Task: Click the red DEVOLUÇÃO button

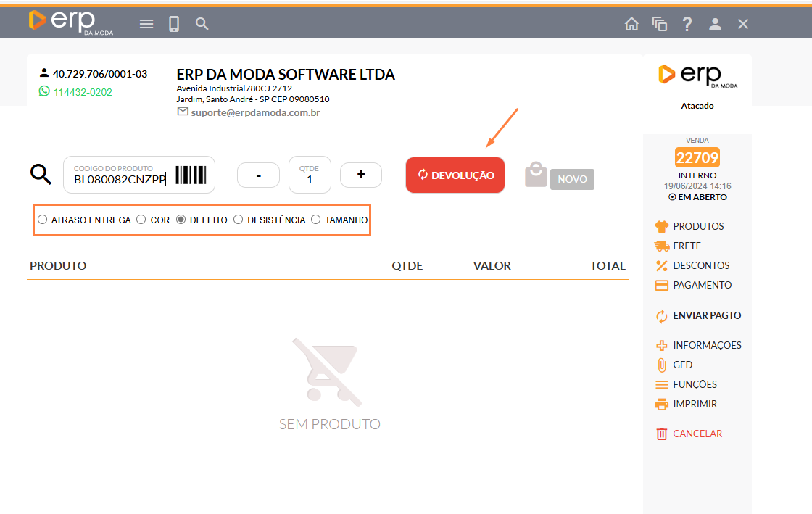Action: pyautogui.click(x=455, y=175)
